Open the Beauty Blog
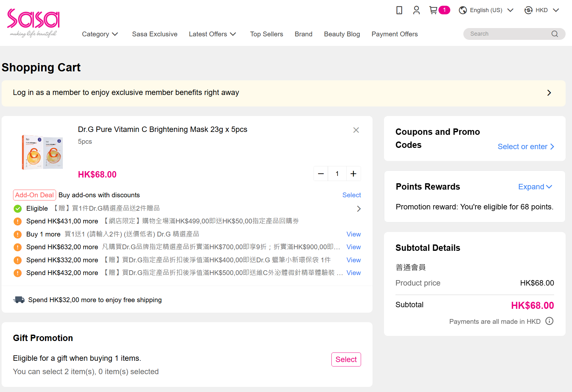Screen dimensions: 572x392 click(x=342, y=34)
